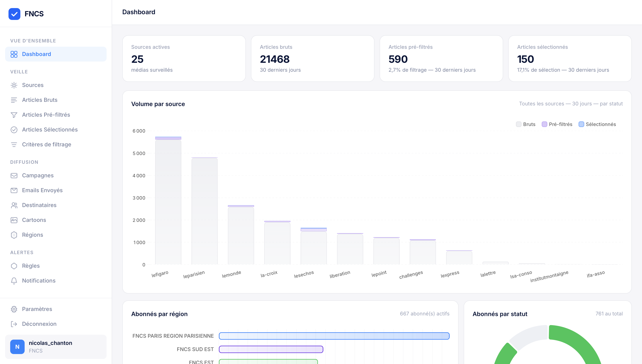The image size is (642, 364).
Task: Open Destinataires using the people icon
Action: [14, 205]
